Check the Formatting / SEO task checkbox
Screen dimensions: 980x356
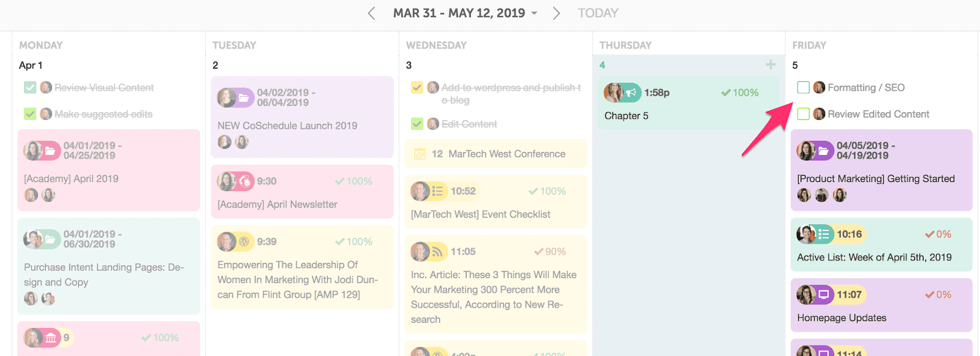point(804,88)
